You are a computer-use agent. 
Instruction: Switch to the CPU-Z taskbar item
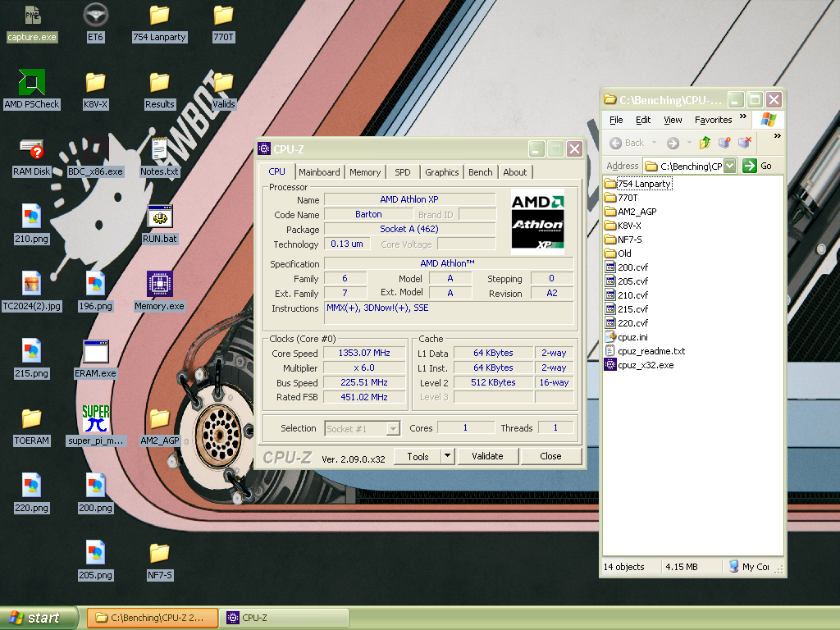tap(285, 618)
